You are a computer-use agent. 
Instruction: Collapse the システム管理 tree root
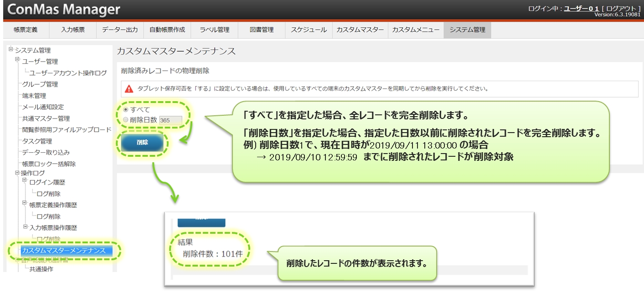pos(11,49)
